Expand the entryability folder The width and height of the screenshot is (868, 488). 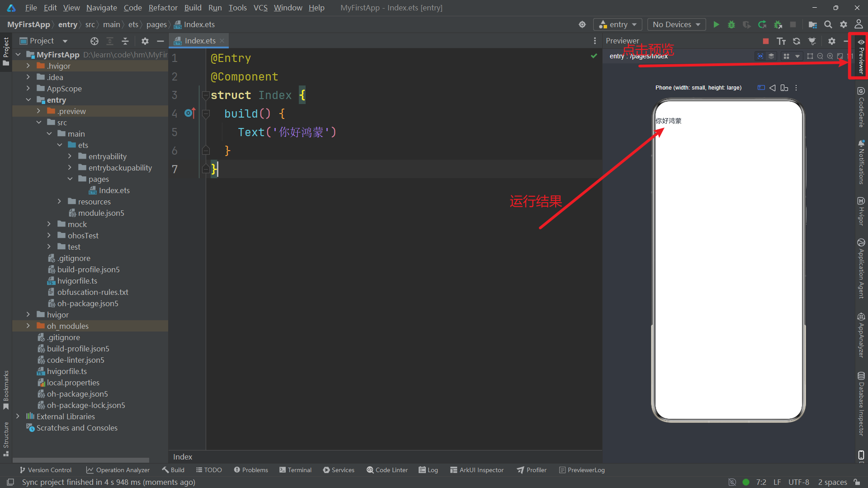[x=70, y=156]
